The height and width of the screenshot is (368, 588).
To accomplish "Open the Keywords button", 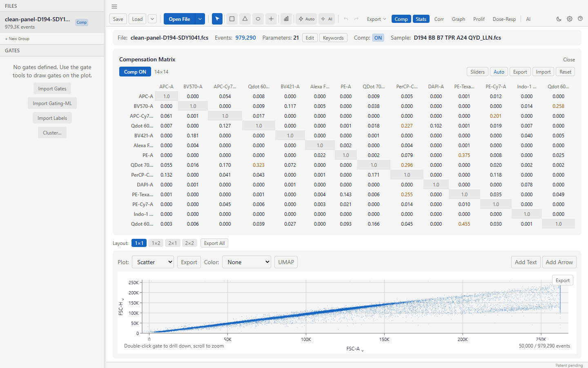I will point(333,38).
